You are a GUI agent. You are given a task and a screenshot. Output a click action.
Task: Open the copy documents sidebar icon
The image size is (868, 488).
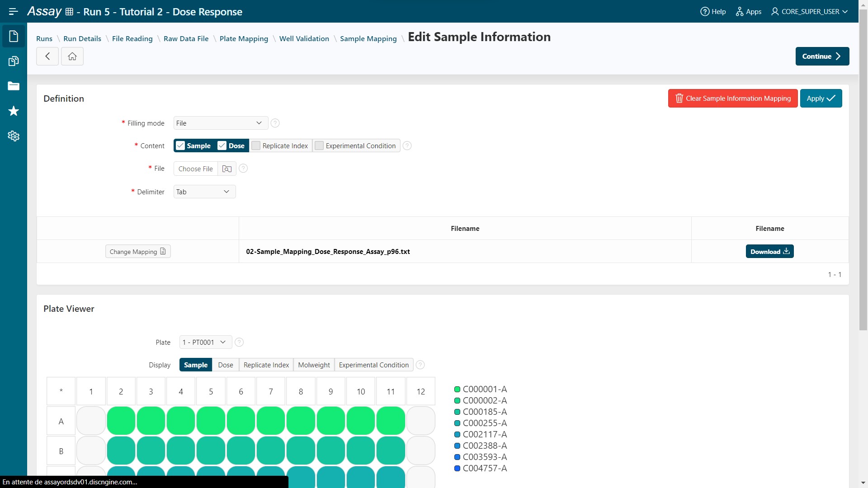click(14, 61)
